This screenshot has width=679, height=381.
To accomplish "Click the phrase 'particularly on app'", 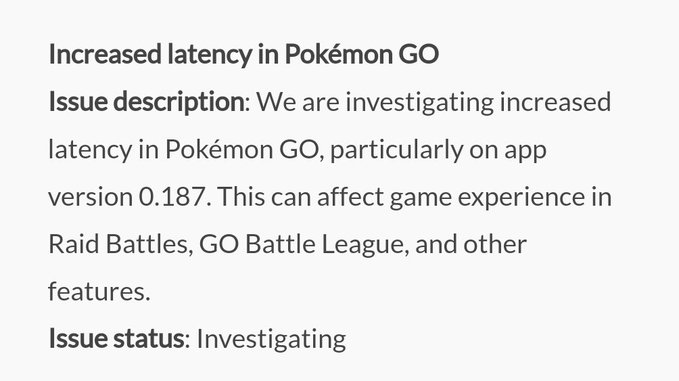I will click(x=438, y=150).
